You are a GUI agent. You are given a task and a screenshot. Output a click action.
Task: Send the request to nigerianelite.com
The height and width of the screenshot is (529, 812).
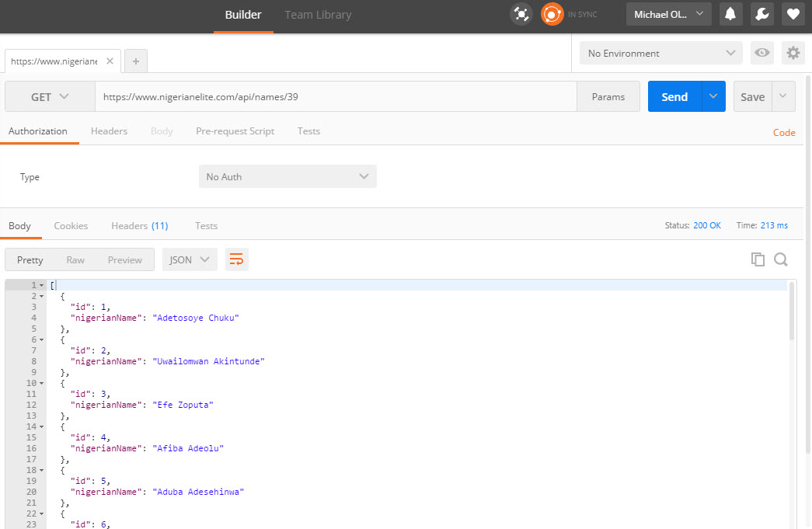[674, 96]
